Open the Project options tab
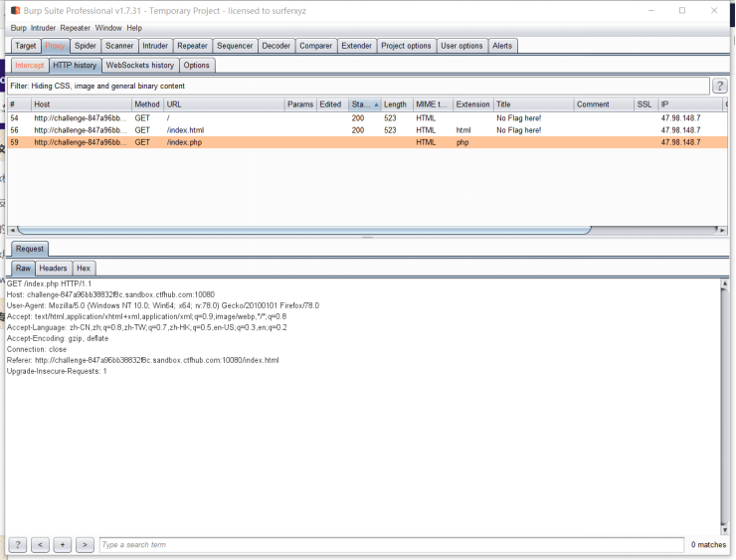Image resolution: width=736 pixels, height=560 pixels. (x=406, y=46)
